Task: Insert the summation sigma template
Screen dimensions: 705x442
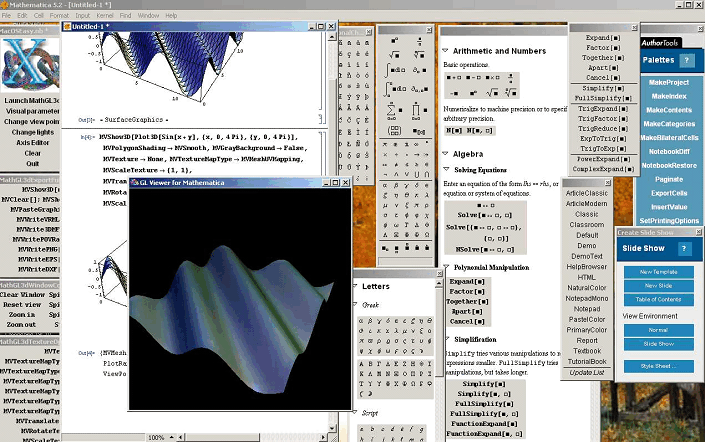Action: (394, 110)
